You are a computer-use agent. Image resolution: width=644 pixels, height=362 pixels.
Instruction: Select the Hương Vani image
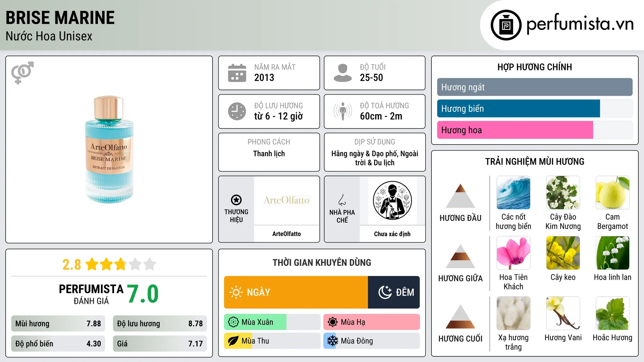click(x=563, y=313)
